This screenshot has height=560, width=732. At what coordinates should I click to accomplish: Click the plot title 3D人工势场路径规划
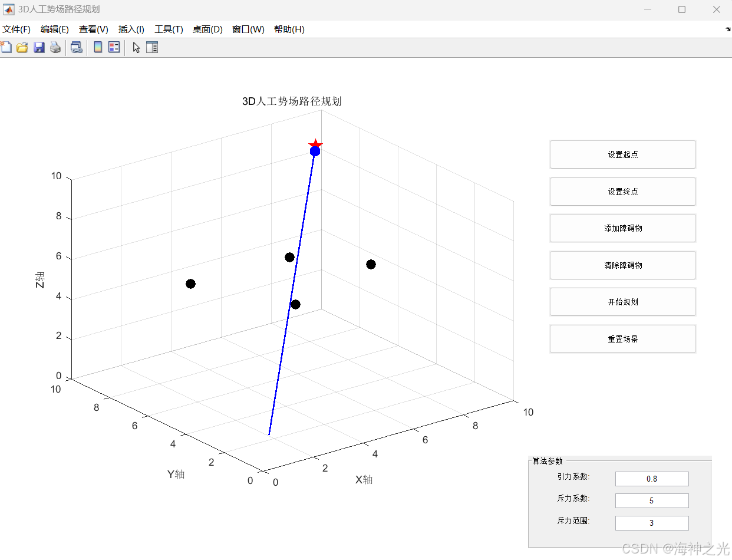[292, 101]
